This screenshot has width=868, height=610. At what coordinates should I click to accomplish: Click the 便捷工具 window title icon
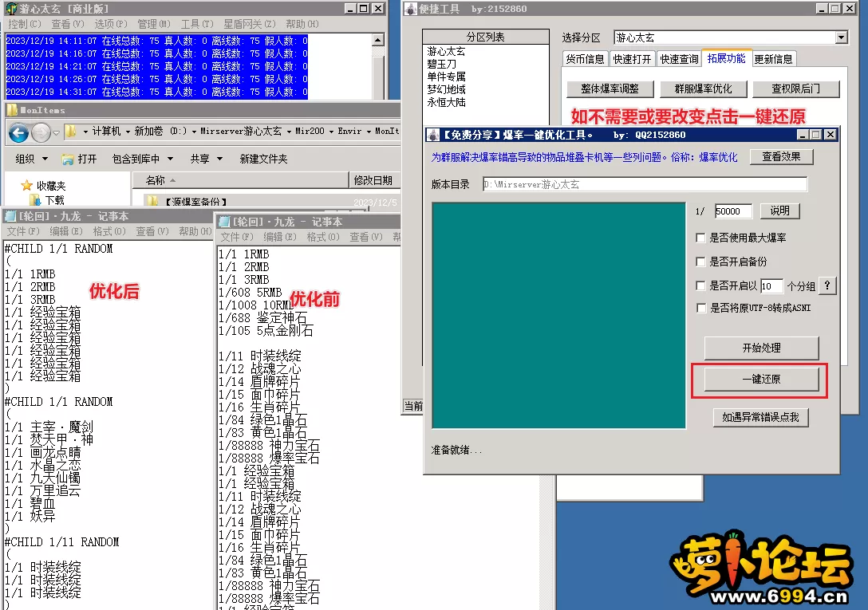[411, 9]
